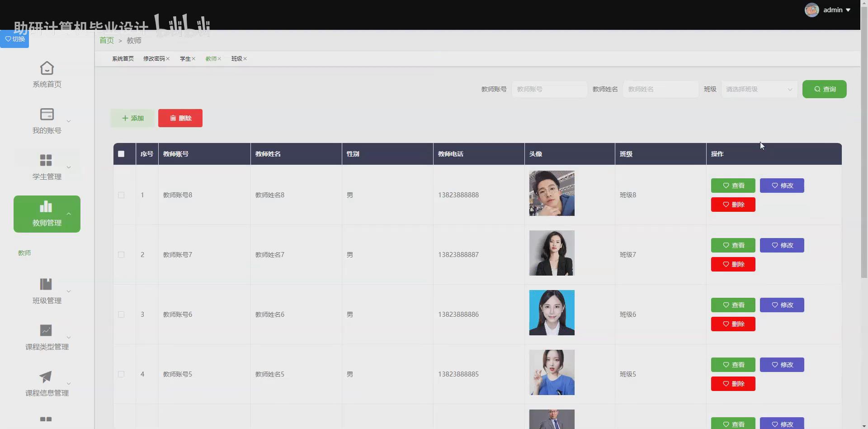Open the avatar photo of 教师姓名8
This screenshot has width=868, height=429.
pos(552,193)
